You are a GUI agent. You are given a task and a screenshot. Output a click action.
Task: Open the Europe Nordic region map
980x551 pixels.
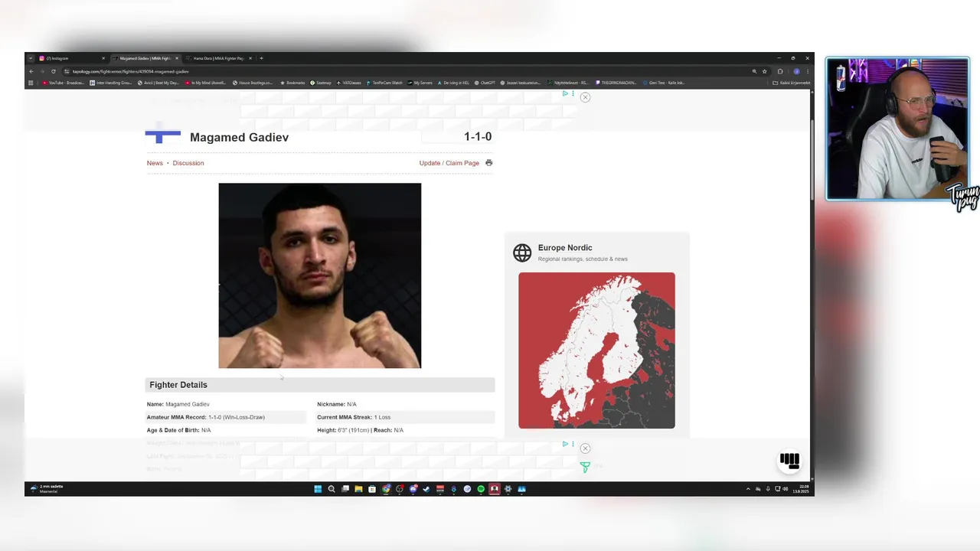pos(596,350)
